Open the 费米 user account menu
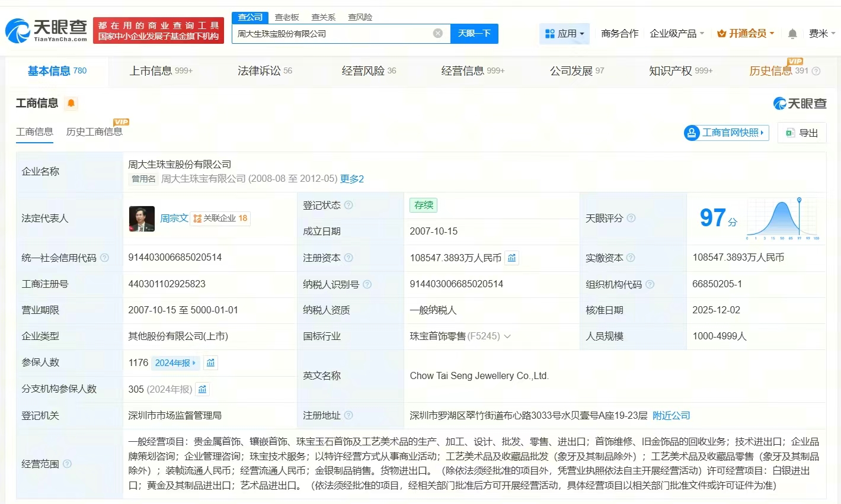This screenshot has height=504, width=841. (822, 34)
